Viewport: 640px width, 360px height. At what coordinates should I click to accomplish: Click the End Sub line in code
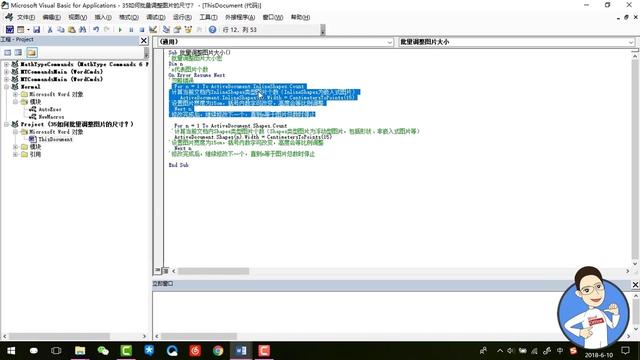178,165
